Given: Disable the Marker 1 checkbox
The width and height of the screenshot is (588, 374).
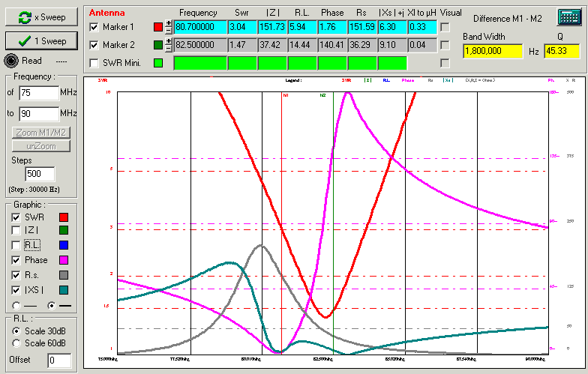Looking at the screenshot, I should [x=94, y=28].
